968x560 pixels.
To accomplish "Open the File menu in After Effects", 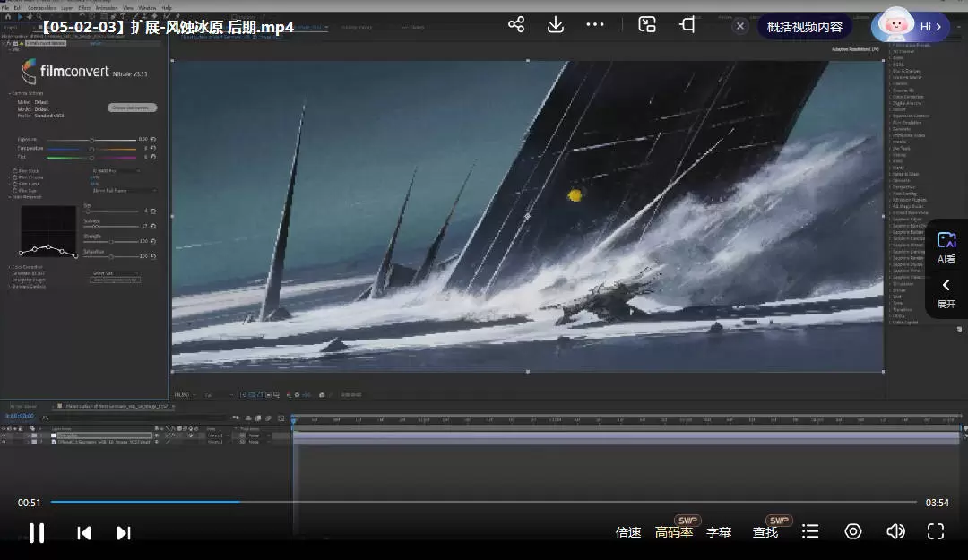I will [5, 8].
